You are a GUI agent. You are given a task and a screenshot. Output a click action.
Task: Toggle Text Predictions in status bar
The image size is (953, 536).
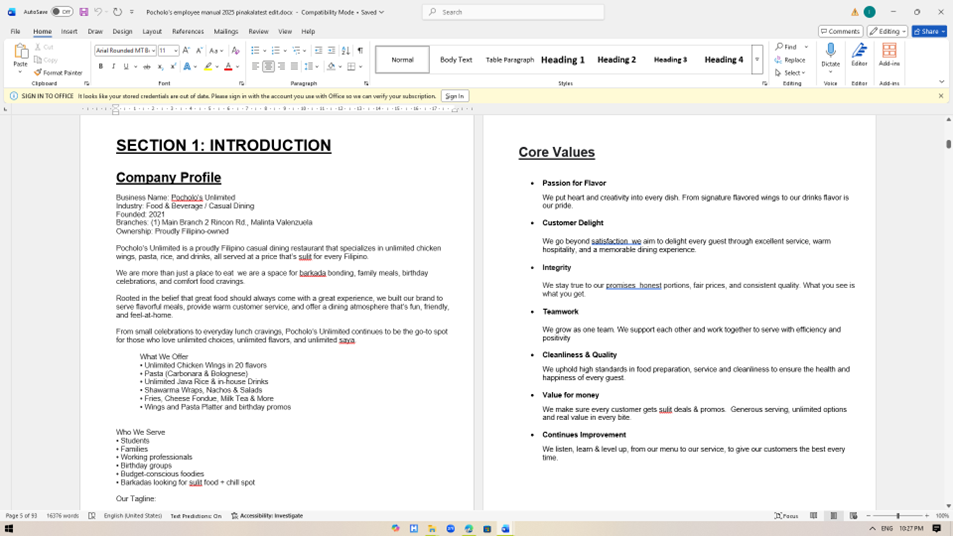click(196, 516)
